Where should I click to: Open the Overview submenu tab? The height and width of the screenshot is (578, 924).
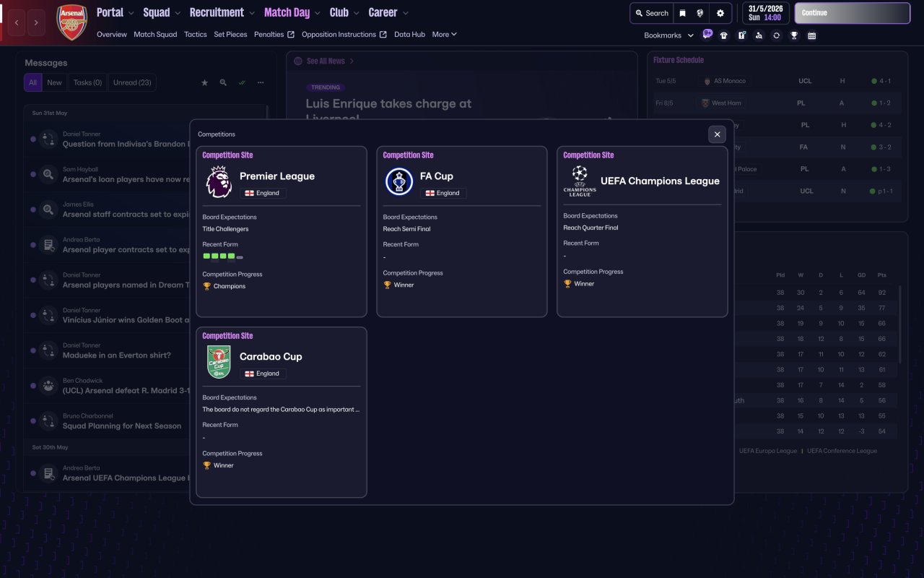click(112, 34)
